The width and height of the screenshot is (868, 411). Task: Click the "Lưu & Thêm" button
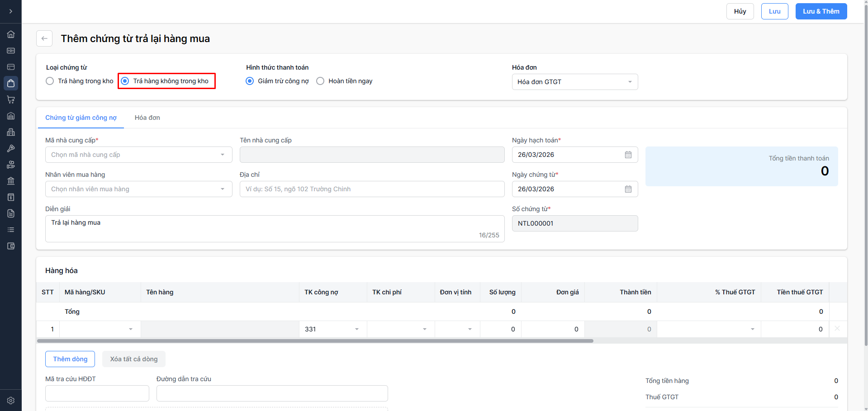click(821, 11)
